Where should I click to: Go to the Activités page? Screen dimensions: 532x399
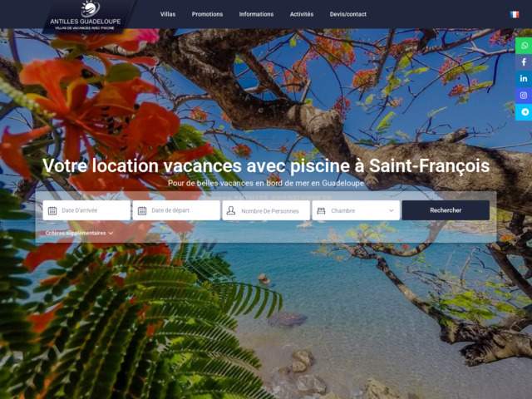click(302, 14)
